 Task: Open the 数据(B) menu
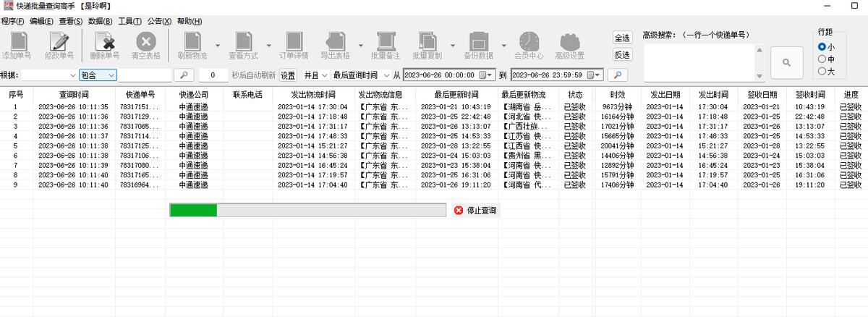tap(101, 21)
